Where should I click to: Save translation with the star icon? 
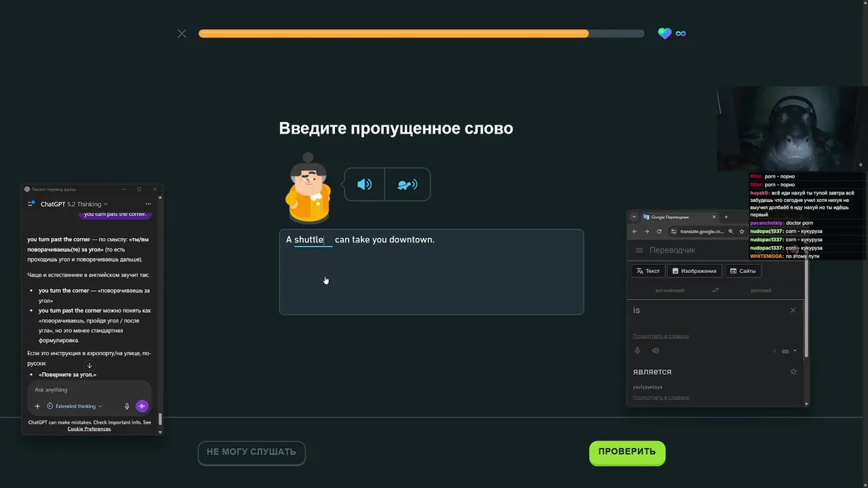click(x=793, y=371)
